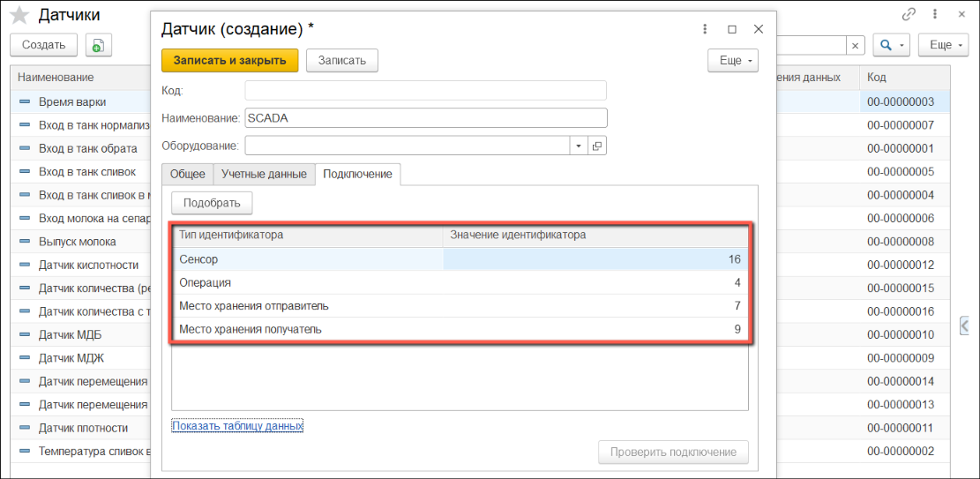
Task: Click the copy-new-item icon beside Создать
Action: 97,45
